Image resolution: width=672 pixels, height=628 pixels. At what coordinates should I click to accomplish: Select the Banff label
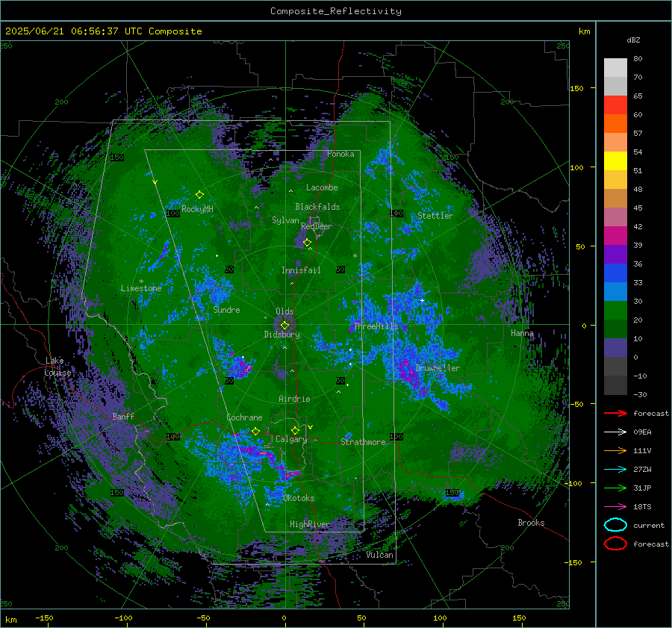[x=123, y=416]
